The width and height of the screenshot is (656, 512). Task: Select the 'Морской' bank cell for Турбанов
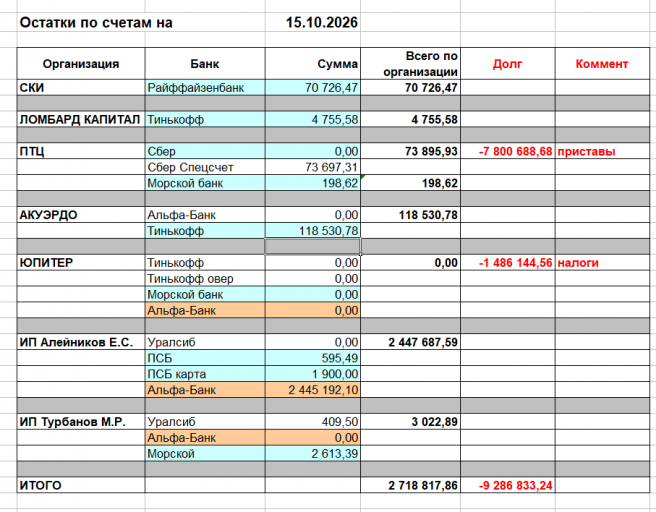click(x=205, y=453)
